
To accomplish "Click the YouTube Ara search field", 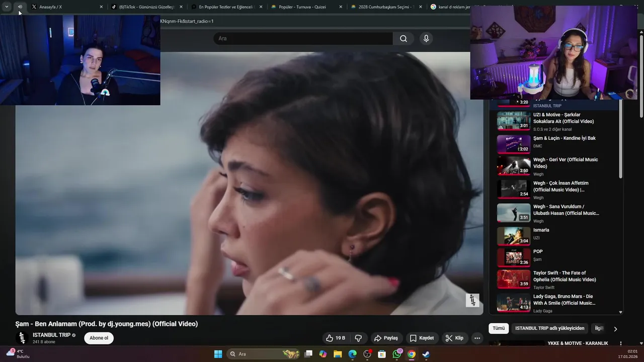I will click(x=303, y=39).
